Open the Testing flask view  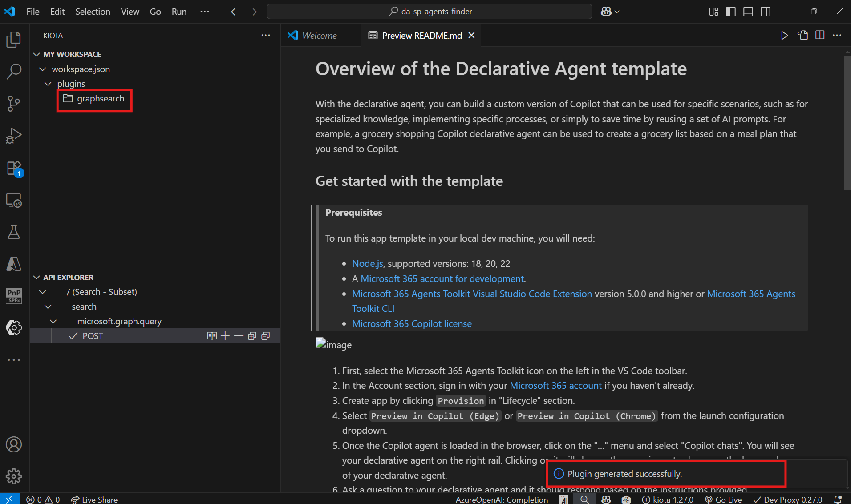click(14, 232)
